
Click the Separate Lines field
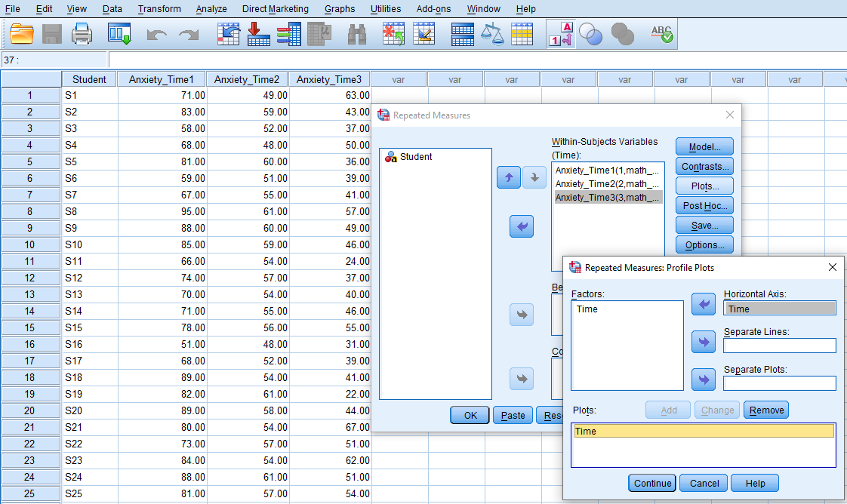(x=780, y=346)
